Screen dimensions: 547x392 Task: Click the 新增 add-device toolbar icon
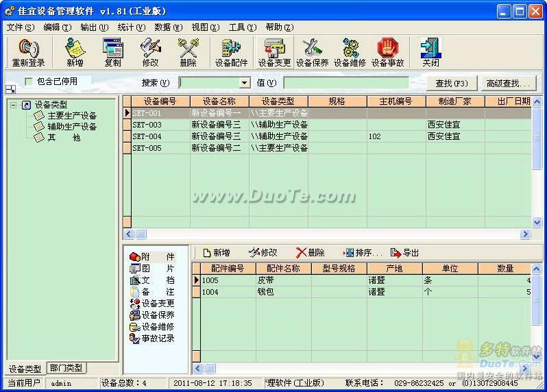click(75, 52)
